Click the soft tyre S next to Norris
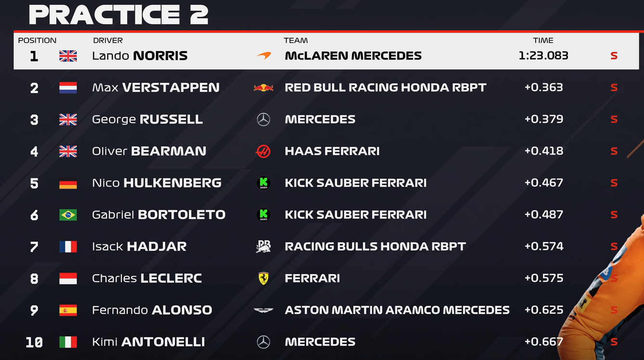This screenshot has height=360, width=644. click(614, 56)
